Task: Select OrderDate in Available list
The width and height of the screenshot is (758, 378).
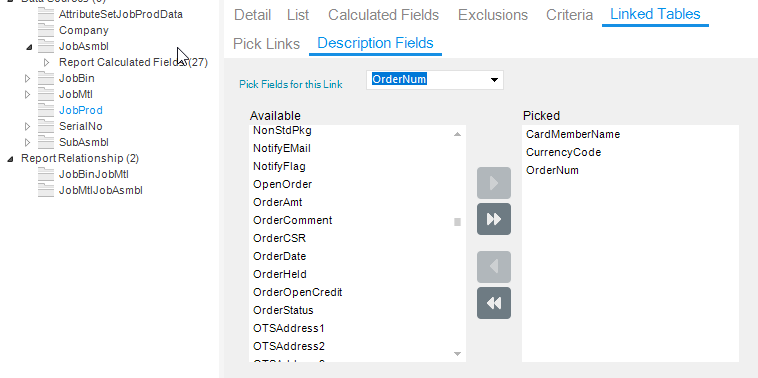Action: [279, 256]
